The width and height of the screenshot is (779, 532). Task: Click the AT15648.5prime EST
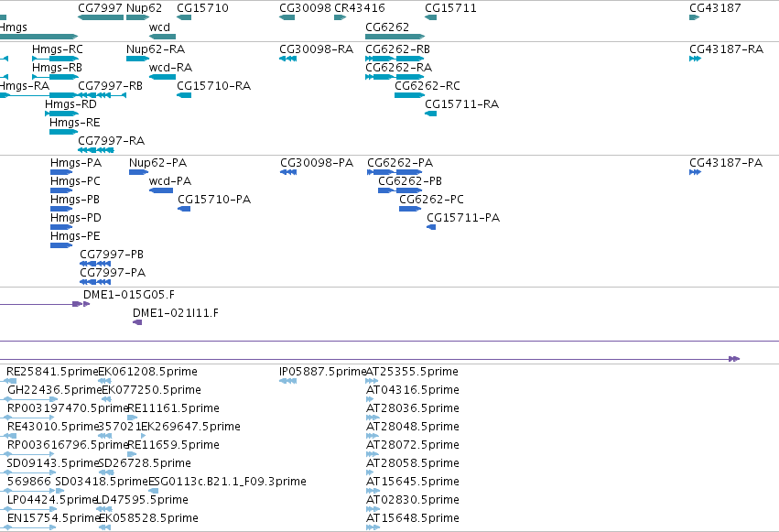tap(373, 527)
